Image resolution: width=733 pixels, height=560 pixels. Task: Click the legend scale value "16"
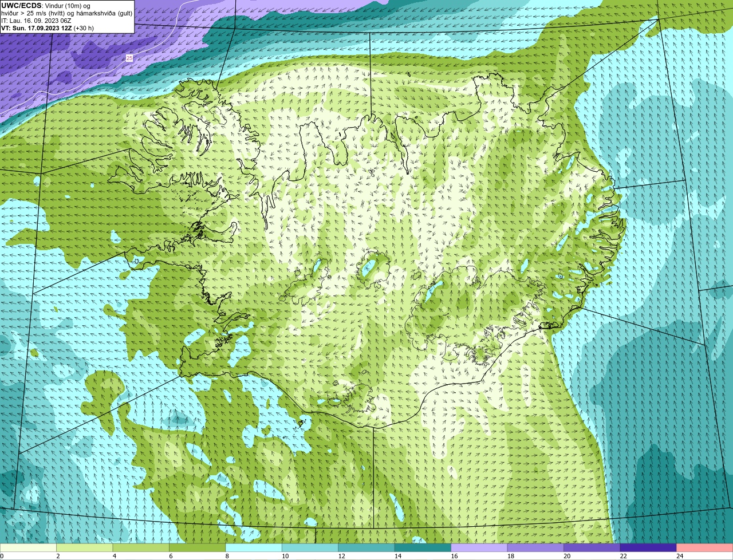coord(454,556)
